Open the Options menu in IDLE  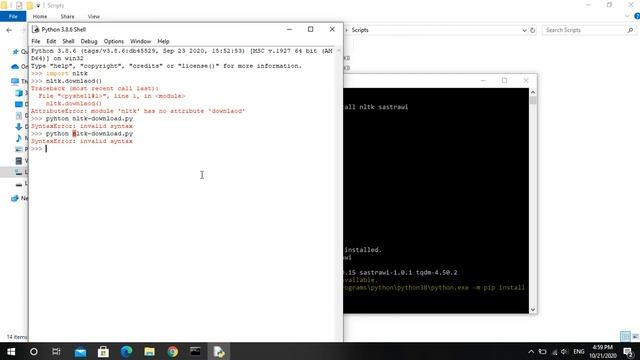(x=113, y=41)
